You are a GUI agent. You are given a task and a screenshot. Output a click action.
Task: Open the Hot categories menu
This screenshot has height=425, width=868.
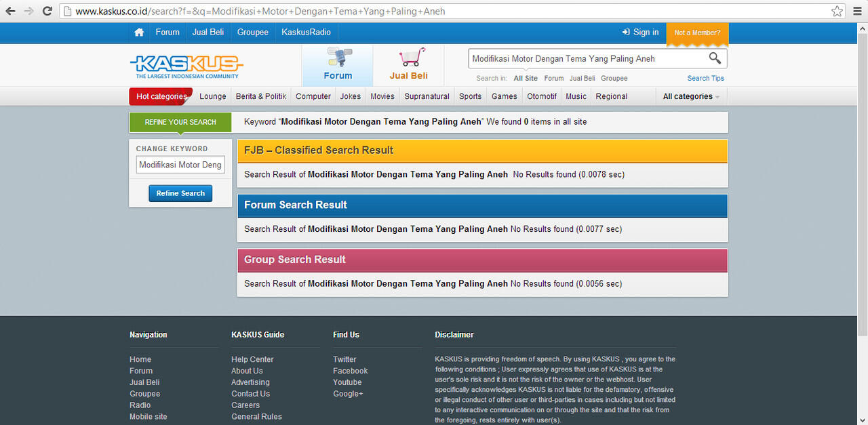pyautogui.click(x=161, y=96)
